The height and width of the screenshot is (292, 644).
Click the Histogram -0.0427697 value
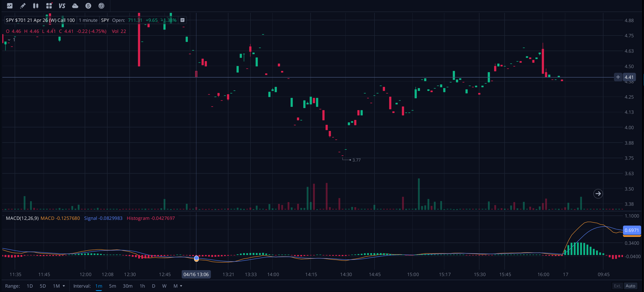pyautogui.click(x=151, y=218)
